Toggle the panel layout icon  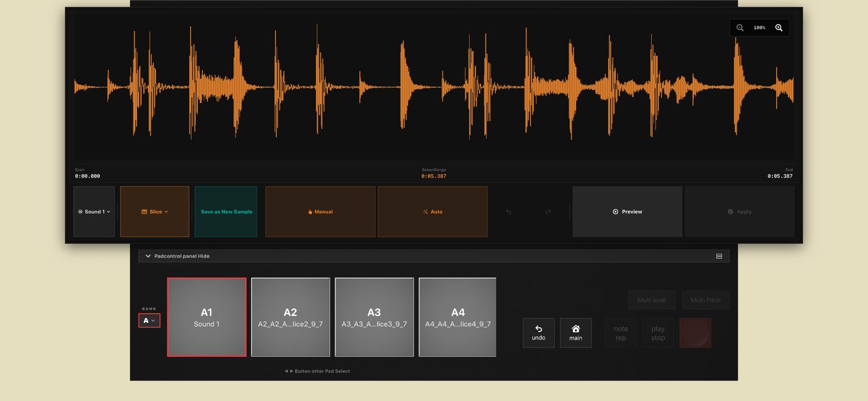click(x=719, y=256)
